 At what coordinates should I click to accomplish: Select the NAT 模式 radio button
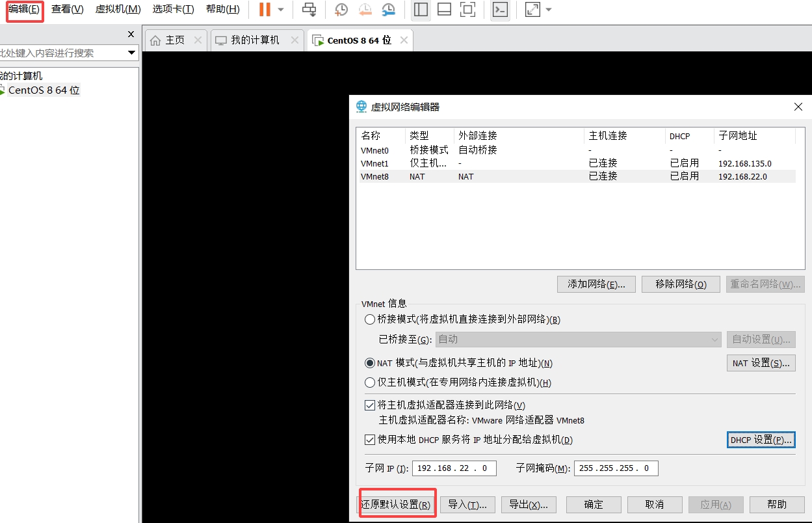(370, 363)
